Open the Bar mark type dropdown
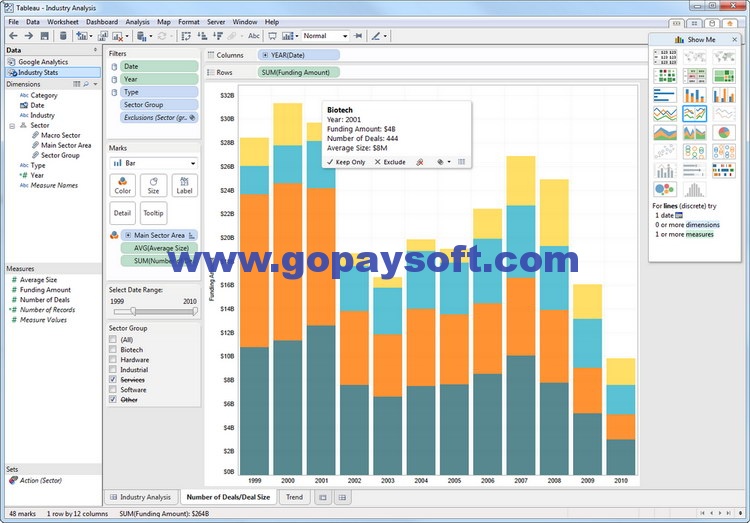 154,163
